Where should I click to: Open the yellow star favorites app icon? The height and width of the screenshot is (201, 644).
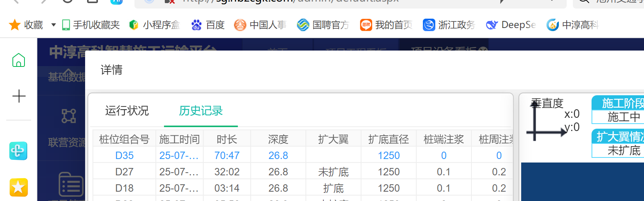coord(18,188)
